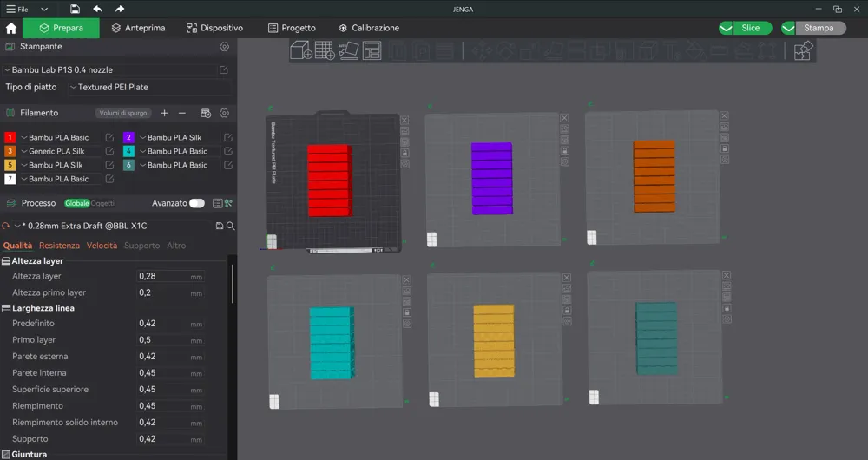Remove the red blocks plate with X
Viewport: 868px width, 460px height.
click(404, 120)
